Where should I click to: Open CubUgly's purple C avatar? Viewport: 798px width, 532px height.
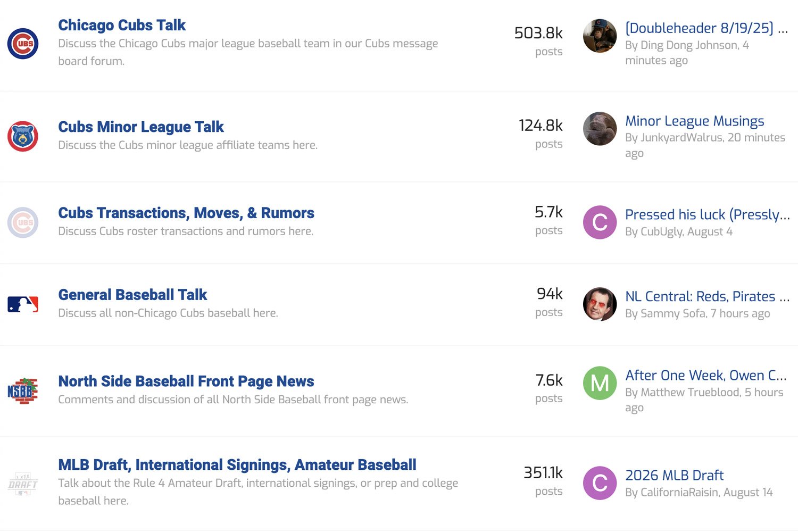pyautogui.click(x=600, y=222)
